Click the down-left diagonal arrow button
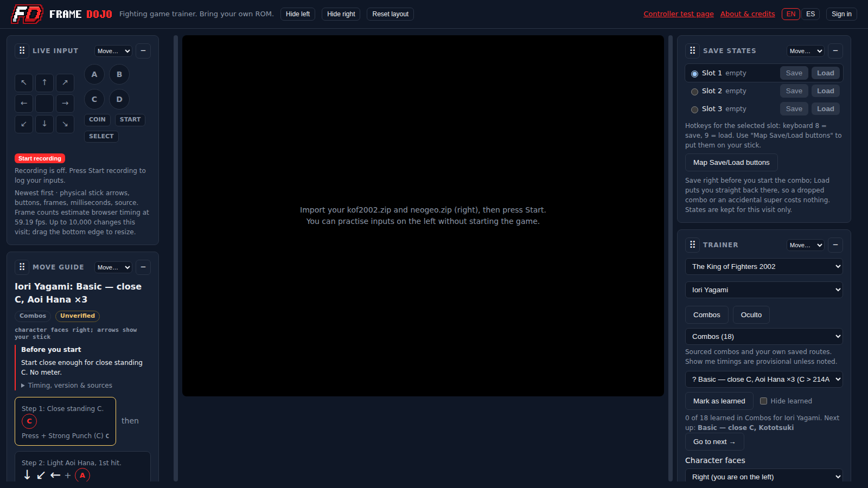 [24, 124]
